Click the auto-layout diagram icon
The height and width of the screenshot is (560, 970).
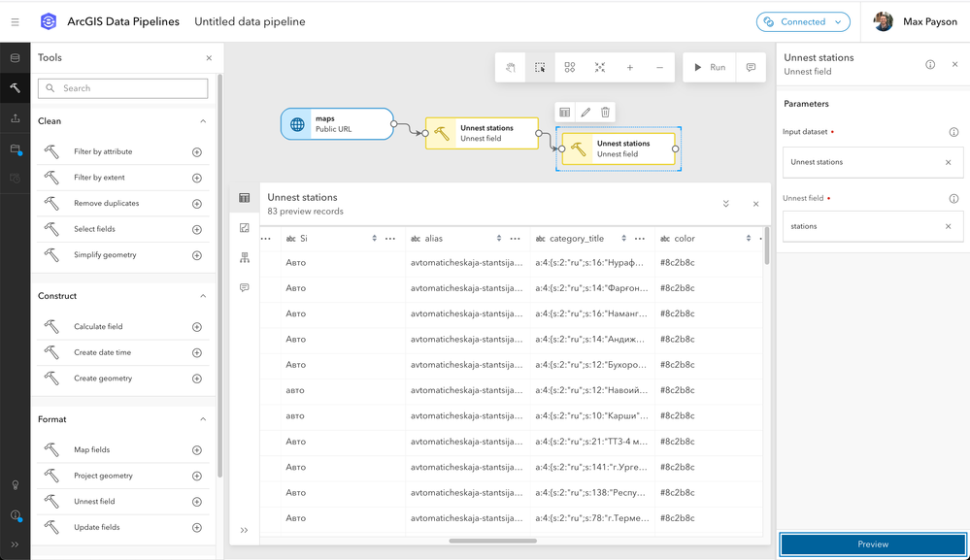point(570,67)
